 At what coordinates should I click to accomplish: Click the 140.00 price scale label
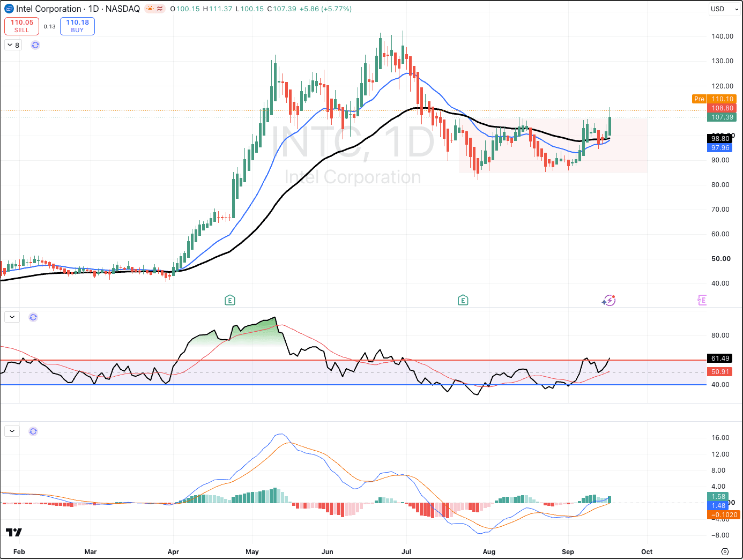(x=722, y=36)
